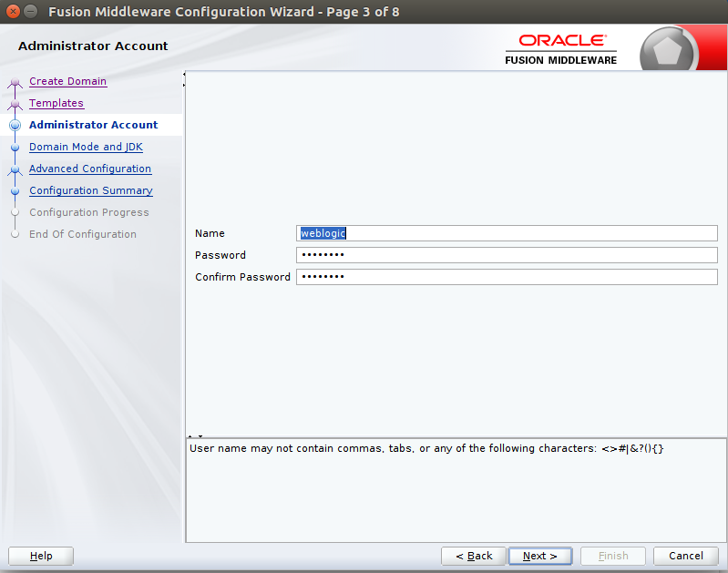Click the Configuration Progress bullet icon
The width and height of the screenshot is (728, 573).
click(x=15, y=212)
